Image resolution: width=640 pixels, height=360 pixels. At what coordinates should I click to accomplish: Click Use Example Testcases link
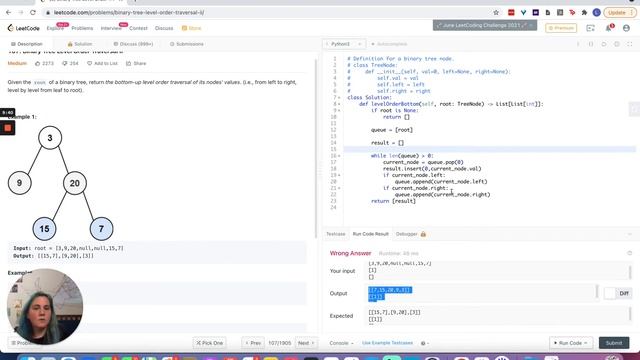click(387, 343)
